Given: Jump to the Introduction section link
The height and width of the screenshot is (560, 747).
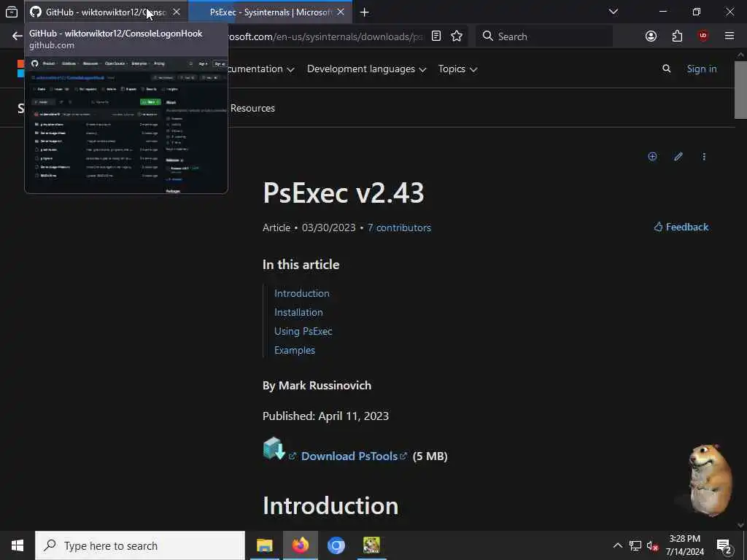Looking at the screenshot, I should click(x=301, y=293).
